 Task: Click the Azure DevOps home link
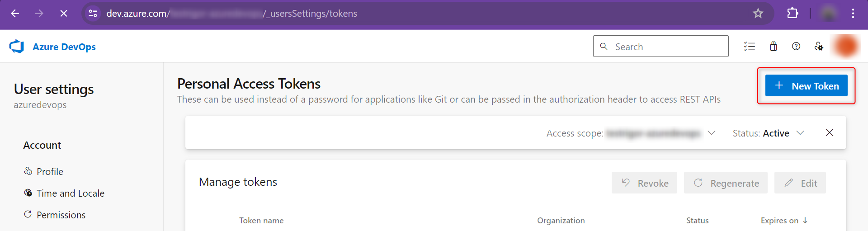(64, 47)
